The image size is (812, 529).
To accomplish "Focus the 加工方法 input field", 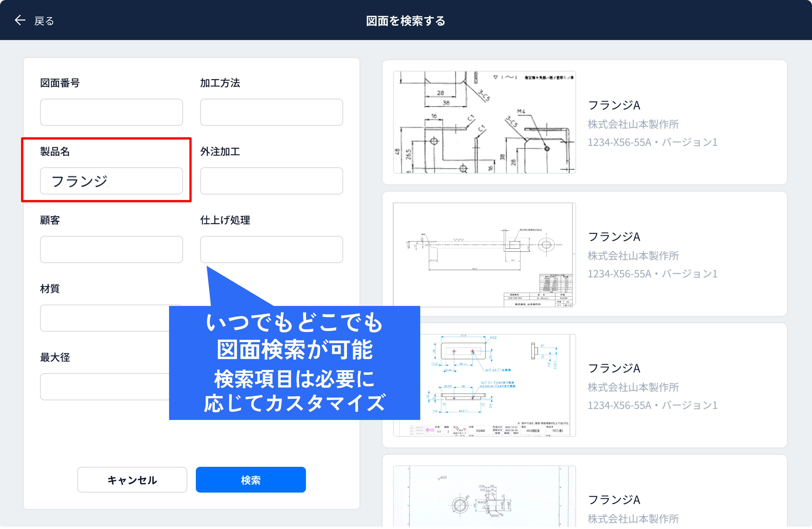I will tap(271, 112).
